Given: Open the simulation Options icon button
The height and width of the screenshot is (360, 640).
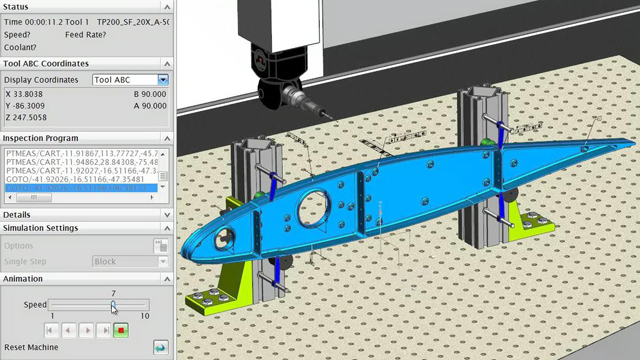Looking at the screenshot, I should (160, 246).
